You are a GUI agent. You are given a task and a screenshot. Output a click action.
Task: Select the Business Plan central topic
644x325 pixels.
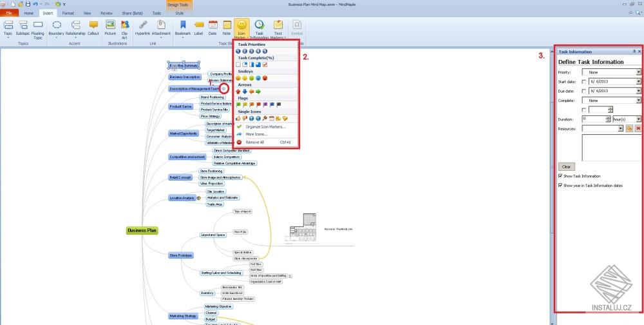pyautogui.click(x=142, y=230)
